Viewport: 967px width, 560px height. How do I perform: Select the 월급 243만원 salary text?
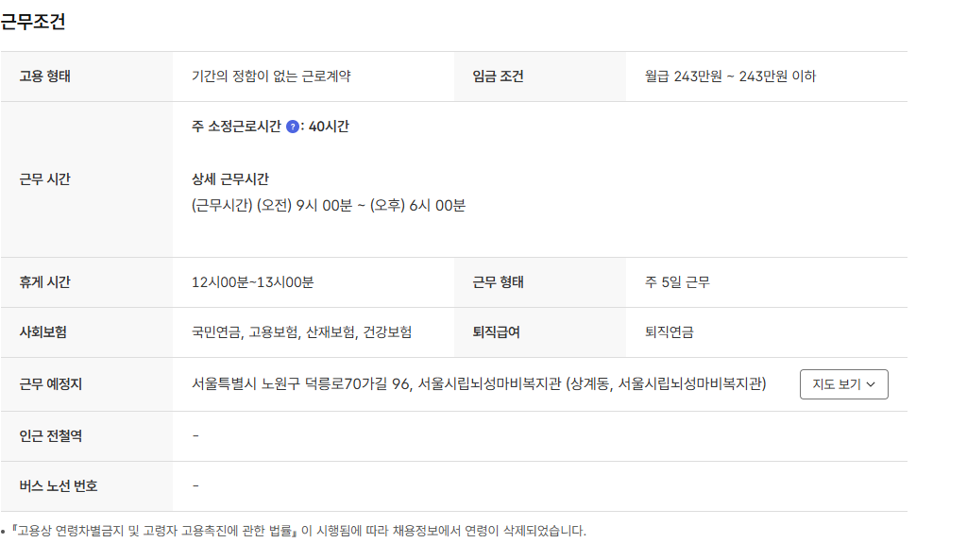coord(729,76)
